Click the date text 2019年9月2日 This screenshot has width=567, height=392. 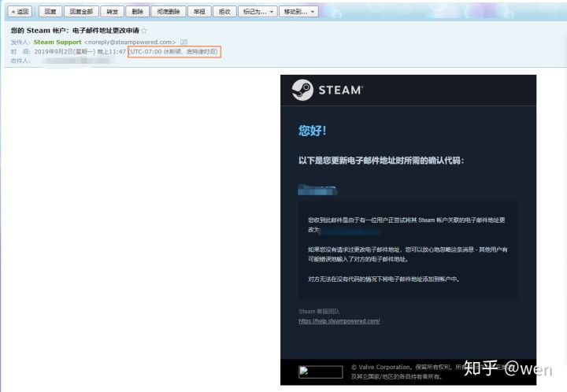[x=54, y=52]
